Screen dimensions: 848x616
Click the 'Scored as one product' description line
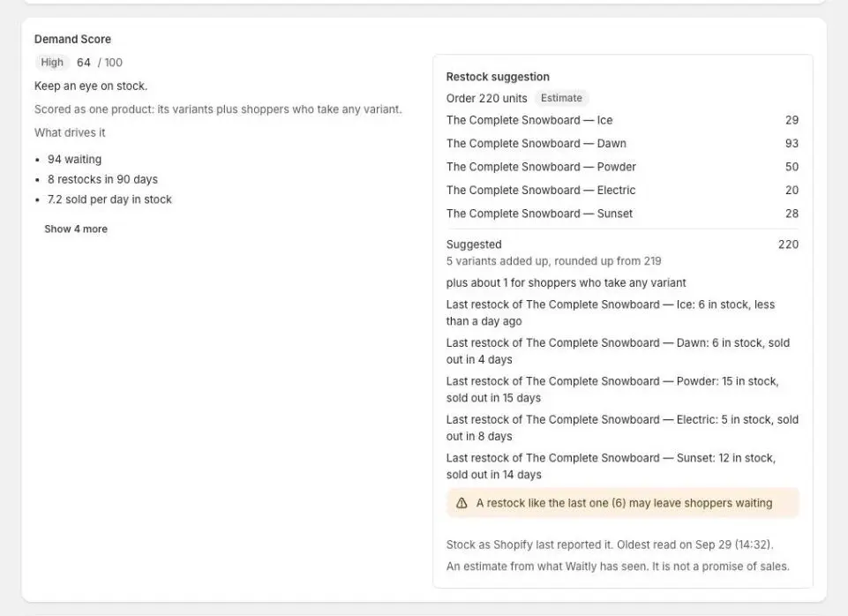[x=218, y=109]
